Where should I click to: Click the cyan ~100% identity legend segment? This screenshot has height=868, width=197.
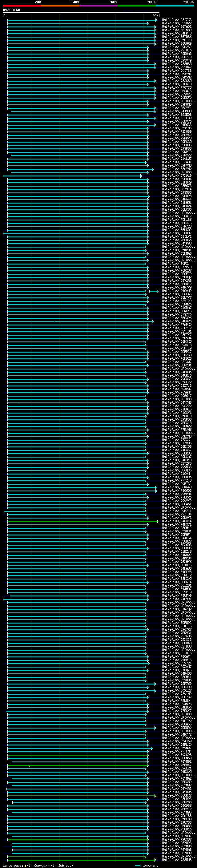(175, 6)
